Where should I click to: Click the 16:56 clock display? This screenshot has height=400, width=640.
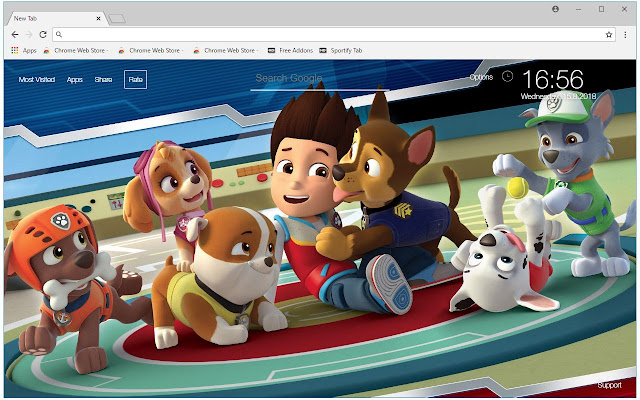point(553,79)
